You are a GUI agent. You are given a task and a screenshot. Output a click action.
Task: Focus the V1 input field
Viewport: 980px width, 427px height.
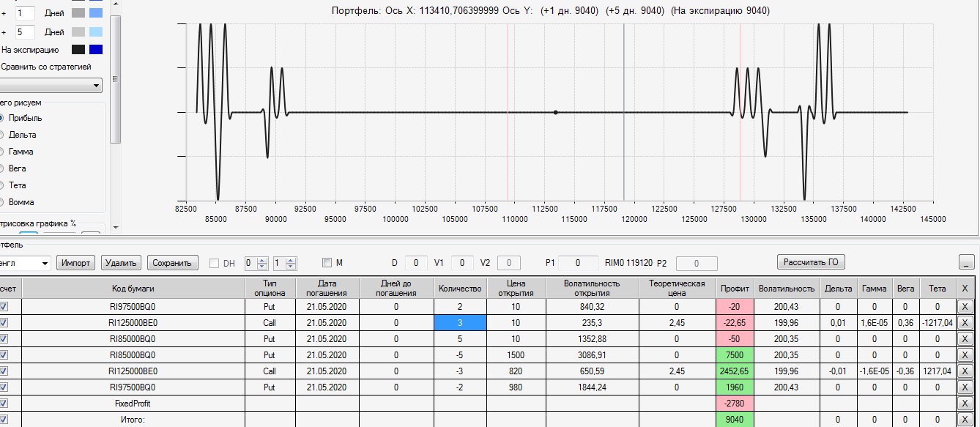(462, 263)
